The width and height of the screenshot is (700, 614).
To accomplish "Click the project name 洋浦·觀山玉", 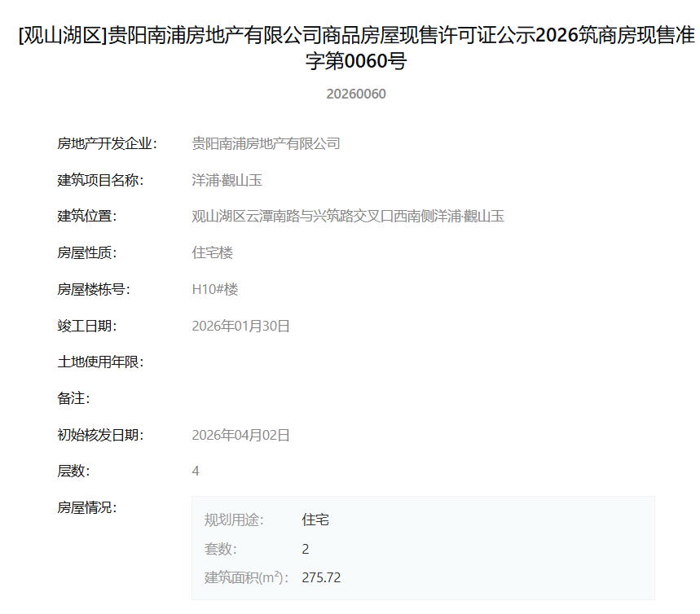I will (x=227, y=180).
